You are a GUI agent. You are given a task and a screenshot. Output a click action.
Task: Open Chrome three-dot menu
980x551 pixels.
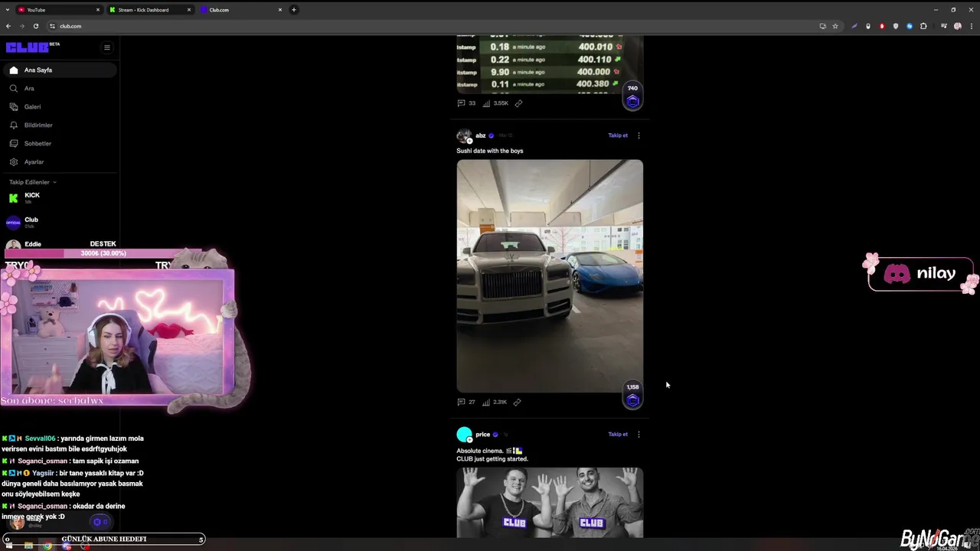coord(971,26)
